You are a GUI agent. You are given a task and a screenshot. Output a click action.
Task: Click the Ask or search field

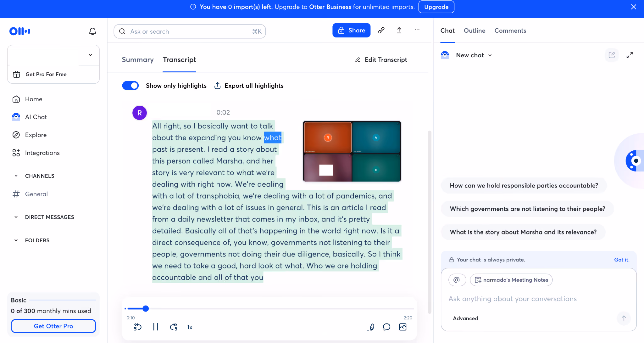[190, 31]
